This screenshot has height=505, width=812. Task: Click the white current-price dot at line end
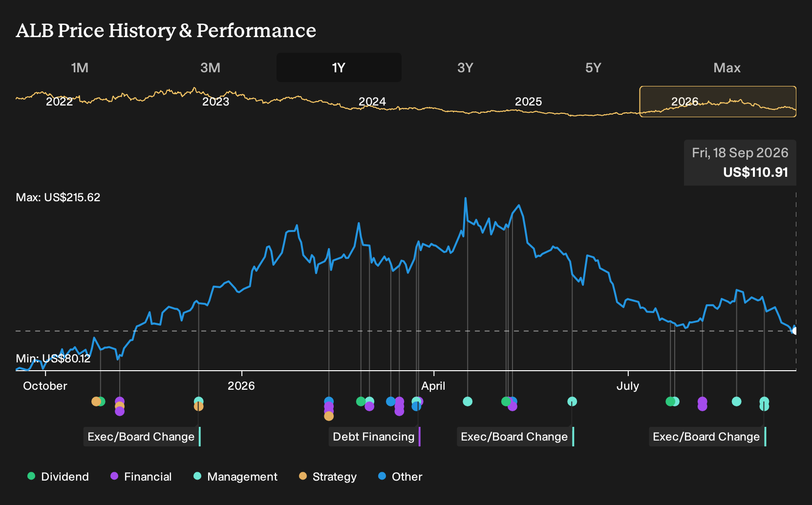coord(794,331)
